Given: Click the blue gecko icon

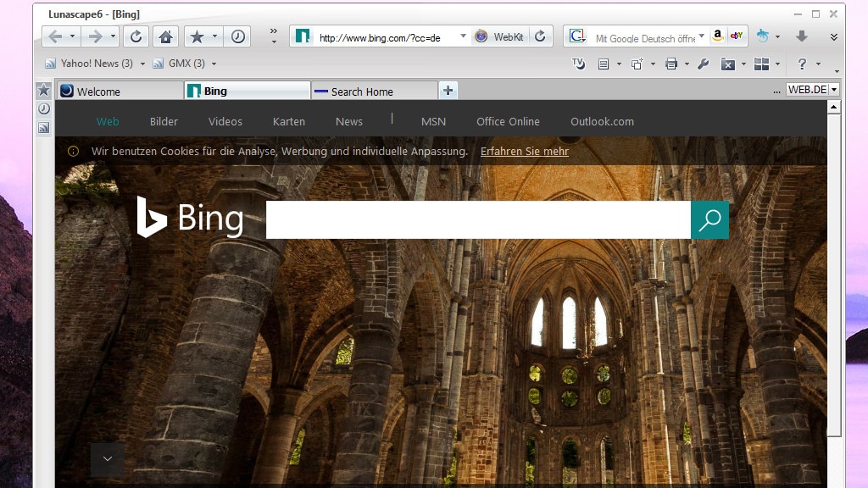Looking at the screenshot, I should 763,36.
